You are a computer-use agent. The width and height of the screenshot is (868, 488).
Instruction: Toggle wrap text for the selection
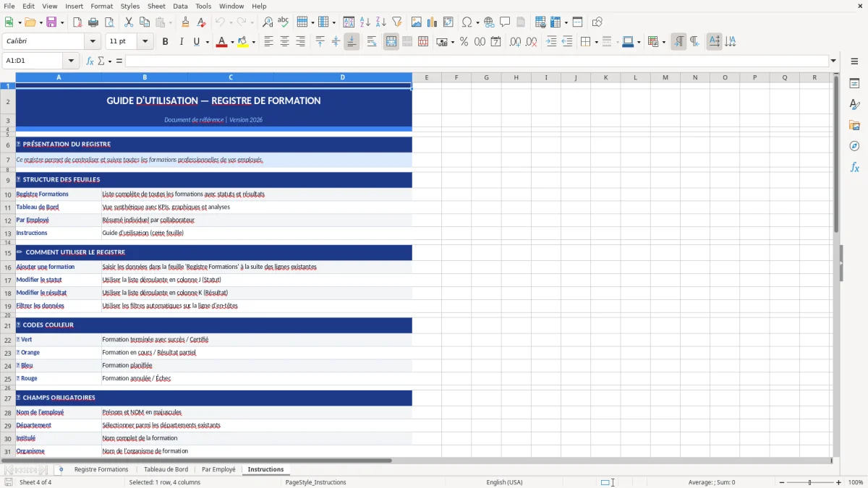[371, 41]
